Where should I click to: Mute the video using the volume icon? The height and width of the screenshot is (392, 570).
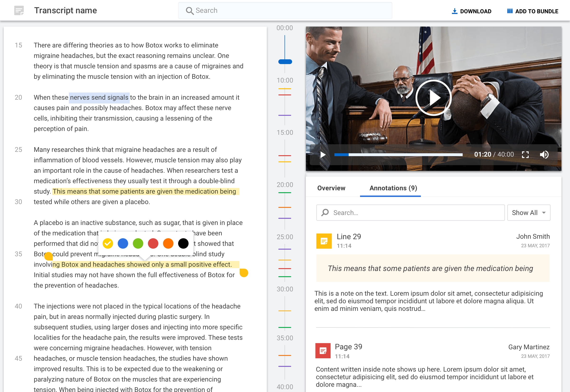(x=544, y=155)
